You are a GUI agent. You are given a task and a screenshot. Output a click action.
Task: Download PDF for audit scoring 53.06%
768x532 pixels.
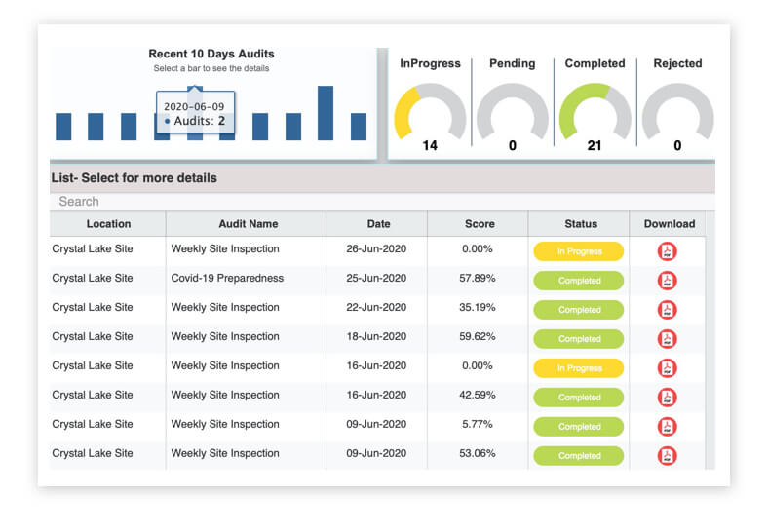tap(667, 456)
